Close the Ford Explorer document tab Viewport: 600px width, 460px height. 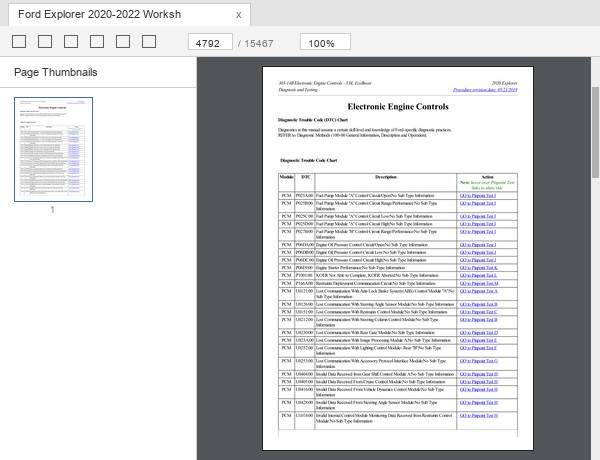[238, 15]
